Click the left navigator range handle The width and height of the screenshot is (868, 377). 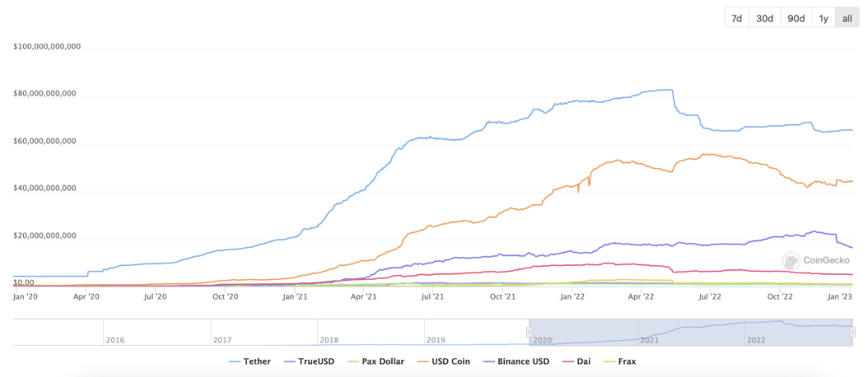tap(530, 331)
